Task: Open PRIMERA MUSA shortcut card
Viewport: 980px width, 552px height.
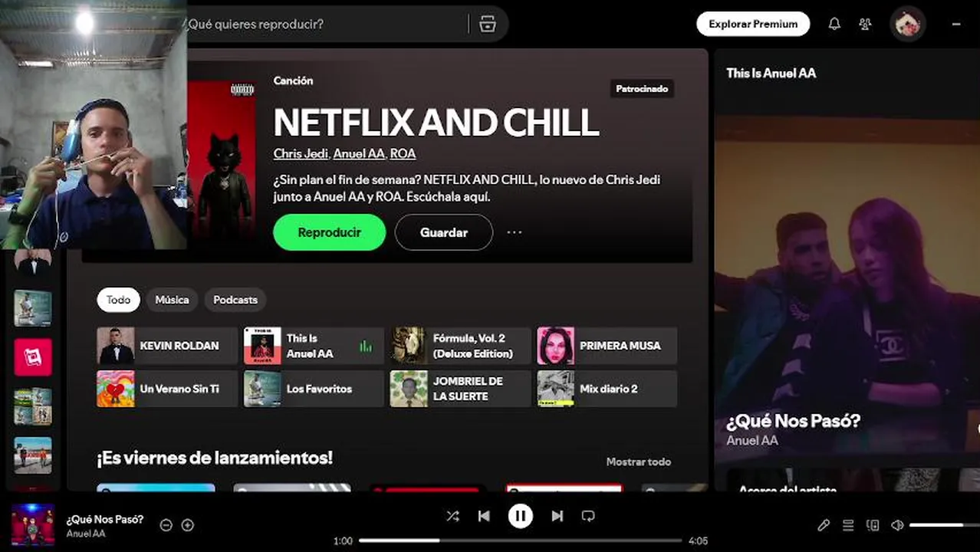Action: (607, 346)
